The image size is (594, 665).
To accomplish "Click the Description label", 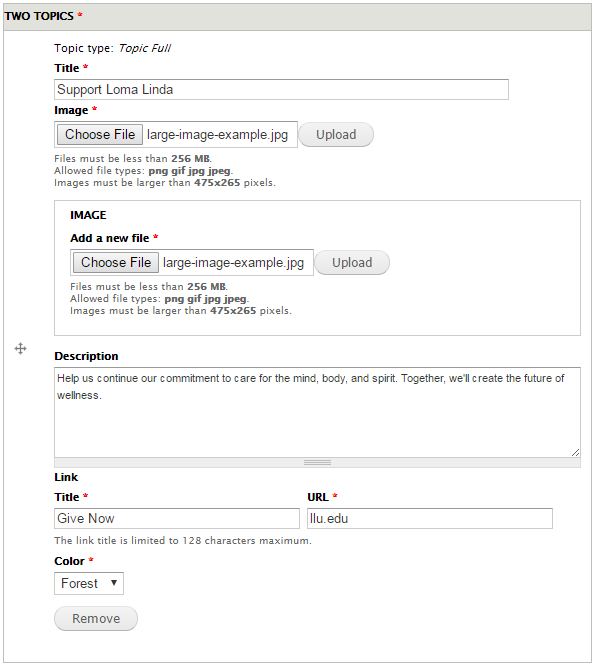I will click(x=86, y=356).
